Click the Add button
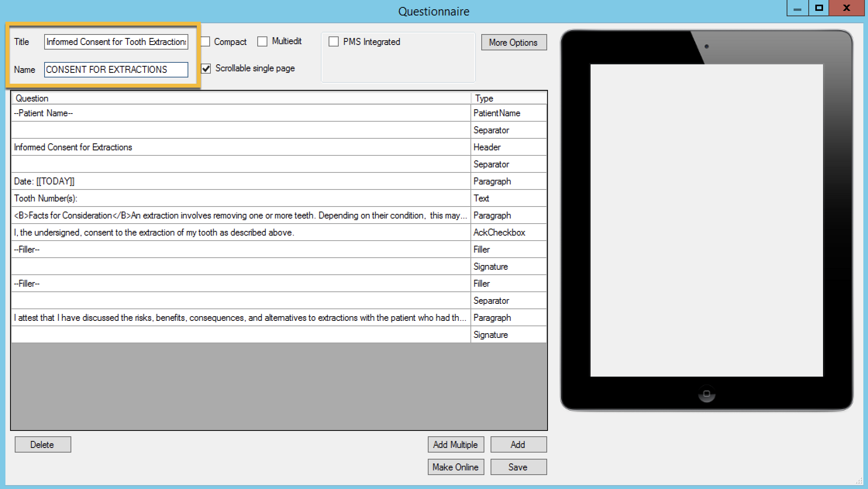This screenshot has width=868, height=489. (518, 444)
